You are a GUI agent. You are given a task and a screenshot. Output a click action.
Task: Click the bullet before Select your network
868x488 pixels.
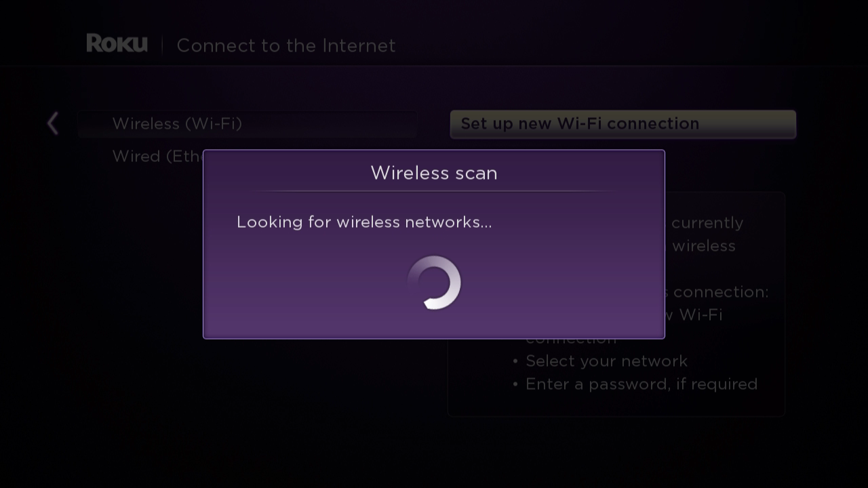point(515,362)
